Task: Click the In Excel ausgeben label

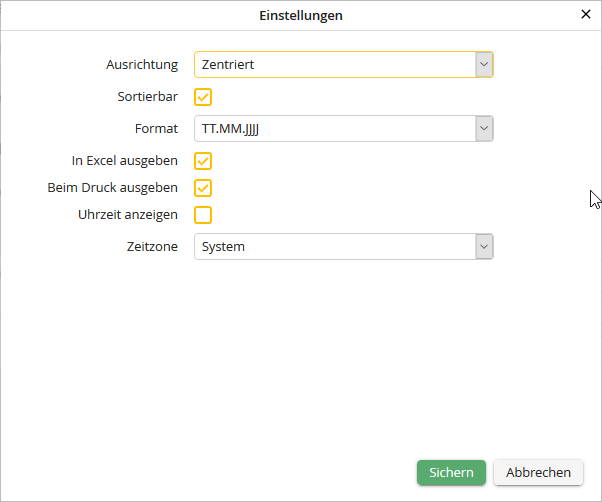Action: [125, 161]
